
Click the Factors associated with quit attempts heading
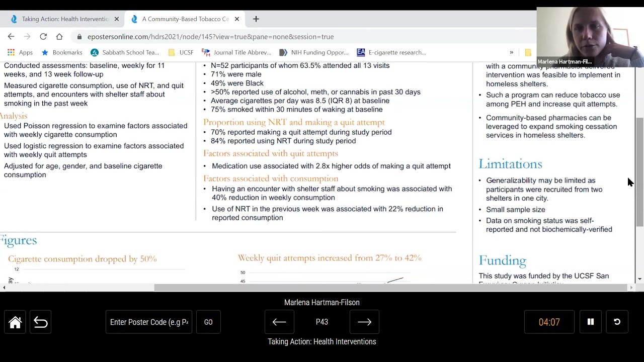[271, 153]
